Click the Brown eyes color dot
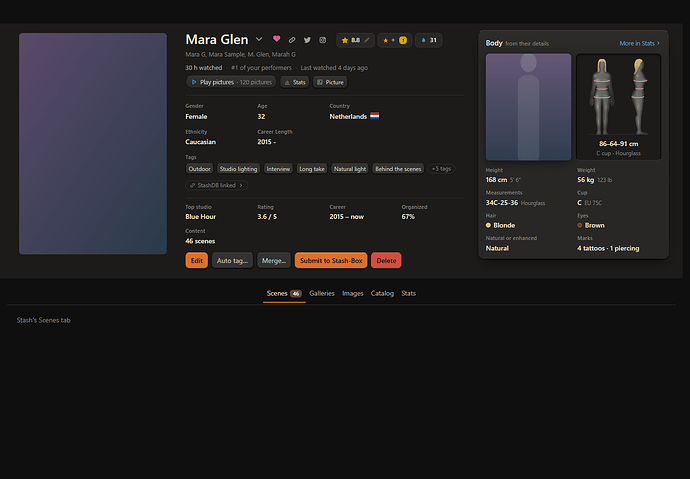Screen dimensions: 690x479 (580, 225)
